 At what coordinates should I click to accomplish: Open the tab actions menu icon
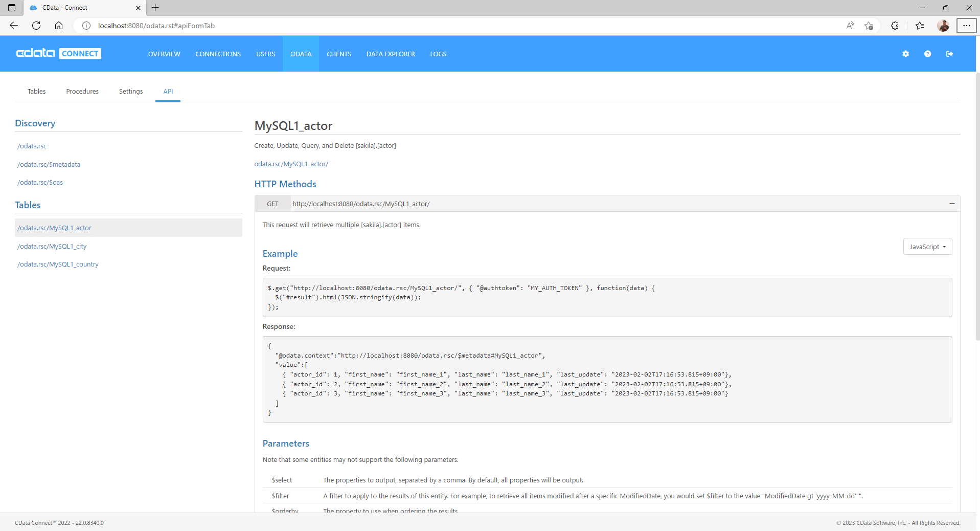[12, 8]
